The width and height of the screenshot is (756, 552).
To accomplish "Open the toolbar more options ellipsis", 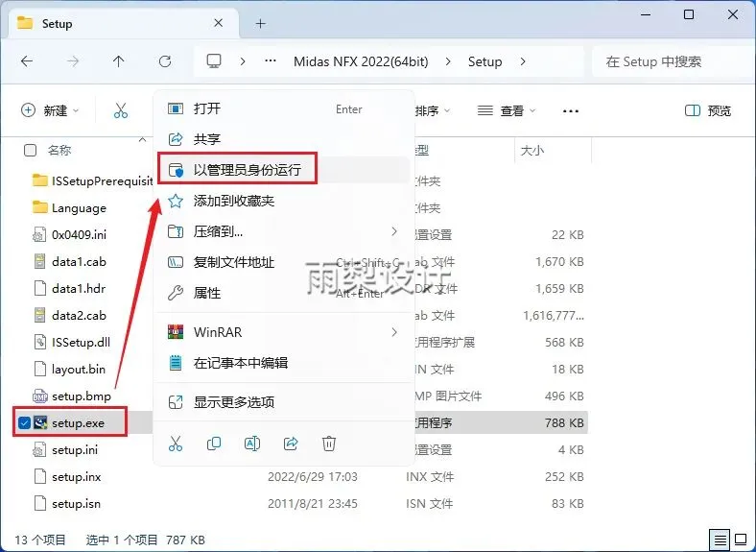I will point(571,111).
